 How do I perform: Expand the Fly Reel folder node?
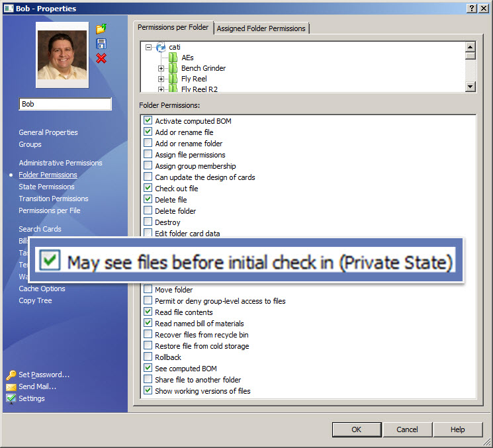[161, 79]
